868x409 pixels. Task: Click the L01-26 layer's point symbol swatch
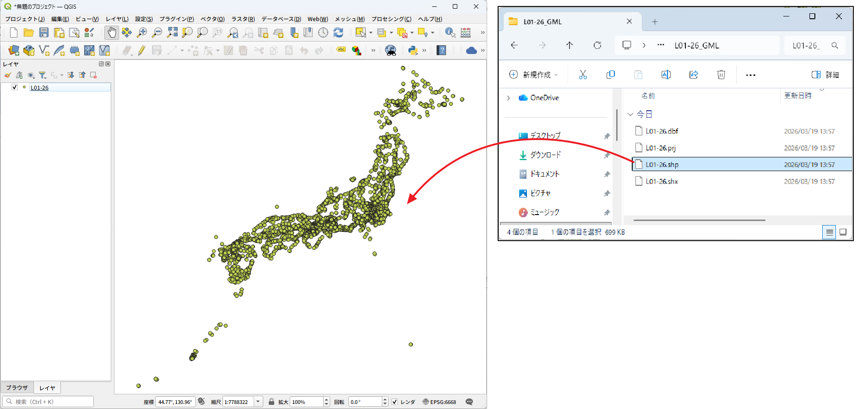[x=24, y=87]
